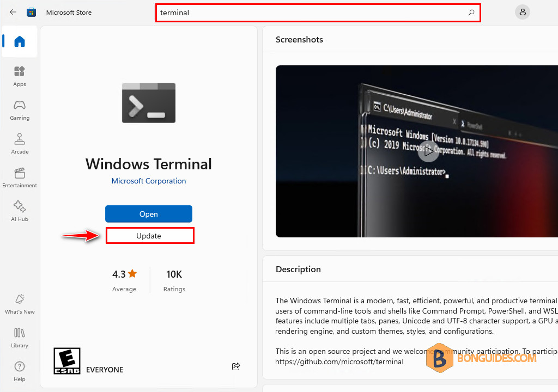Image resolution: width=558 pixels, height=392 pixels.
Task: Click the share icon beside EVERYONE rating
Action: (236, 366)
